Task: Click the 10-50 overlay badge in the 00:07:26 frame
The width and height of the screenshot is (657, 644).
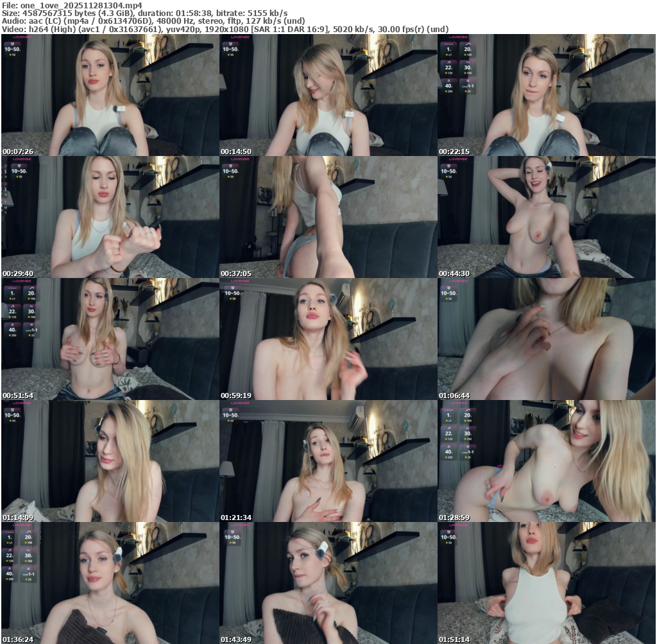Action: point(13,48)
